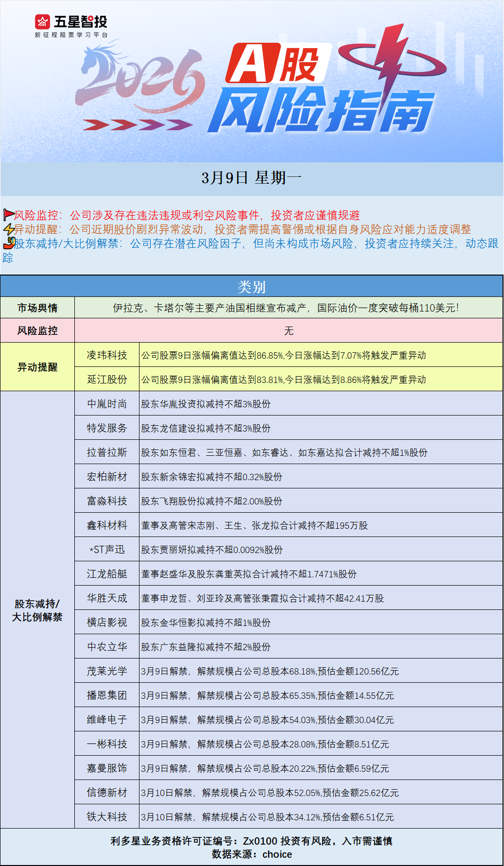Select the 市场舆情 row label
504x866 pixels.
click(37, 308)
